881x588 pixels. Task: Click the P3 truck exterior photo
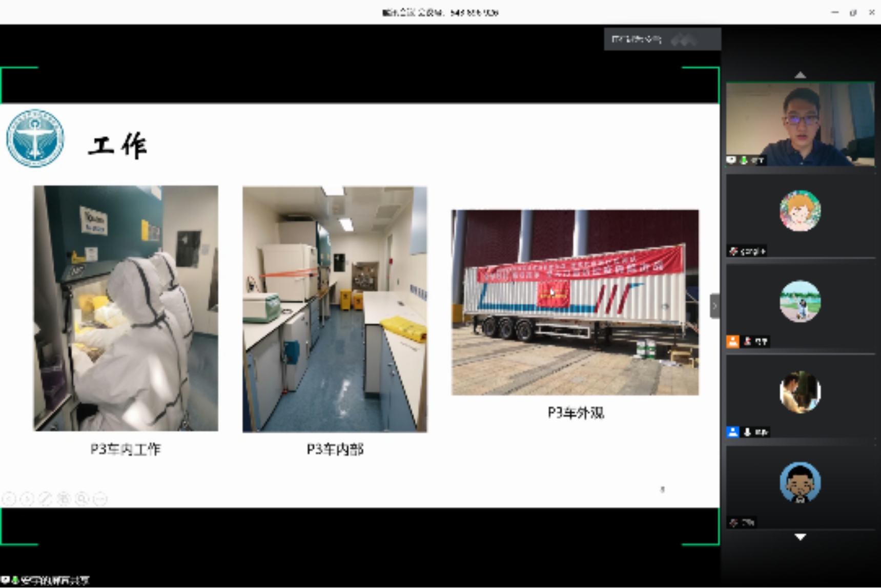(x=575, y=302)
